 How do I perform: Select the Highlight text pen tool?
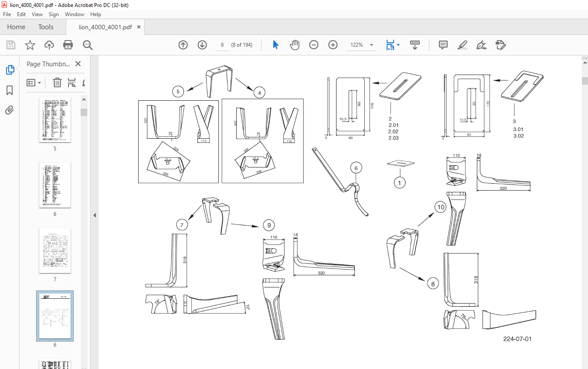pyautogui.click(x=462, y=45)
